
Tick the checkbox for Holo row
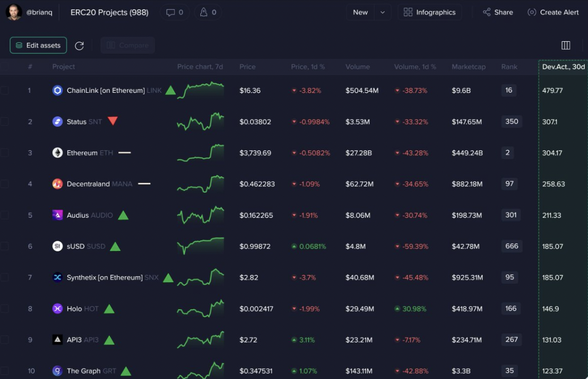click(4, 309)
